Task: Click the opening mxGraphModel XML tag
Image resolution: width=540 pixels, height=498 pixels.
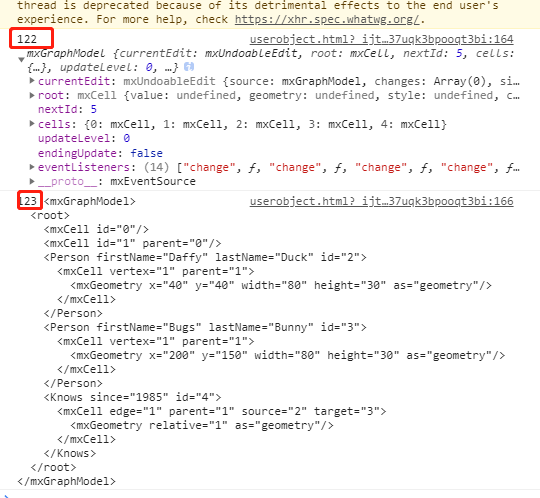Action: point(90,201)
